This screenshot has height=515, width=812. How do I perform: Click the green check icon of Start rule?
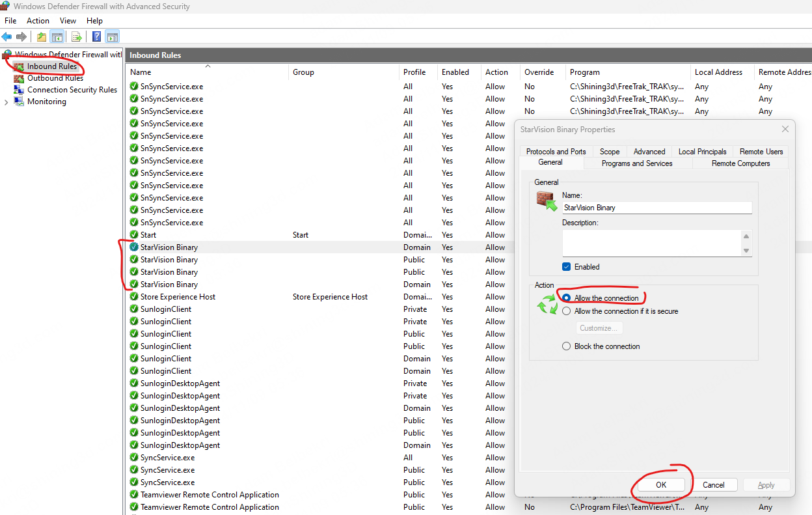(134, 235)
